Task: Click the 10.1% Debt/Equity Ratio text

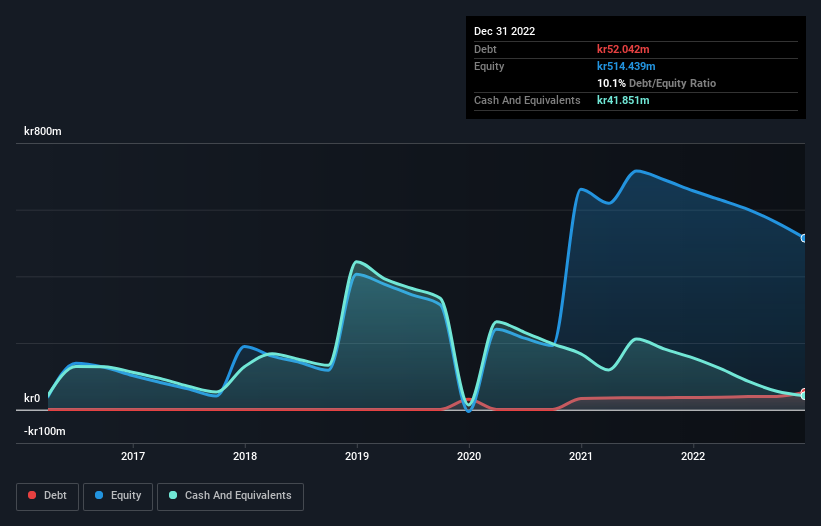Action: click(x=657, y=83)
